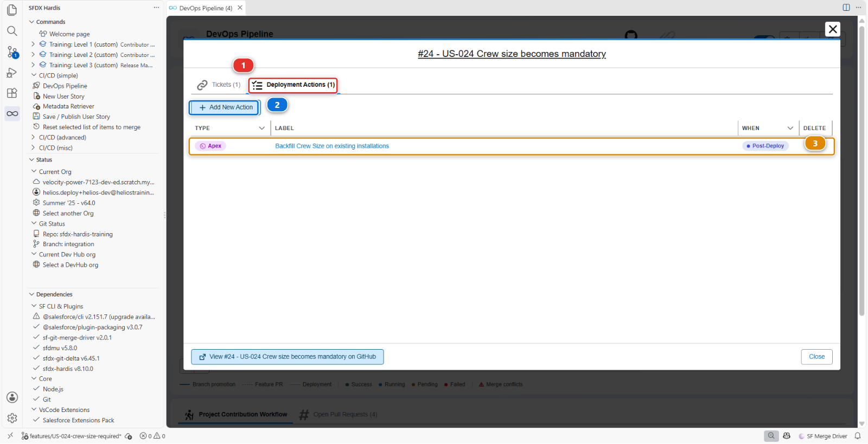Click publish changes cloud icon in status bar

coord(129,436)
